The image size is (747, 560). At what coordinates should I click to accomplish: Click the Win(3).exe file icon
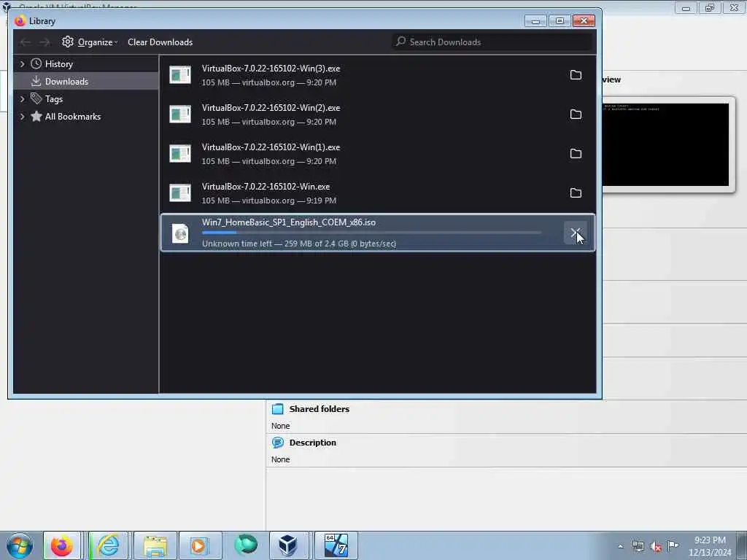pyautogui.click(x=180, y=75)
